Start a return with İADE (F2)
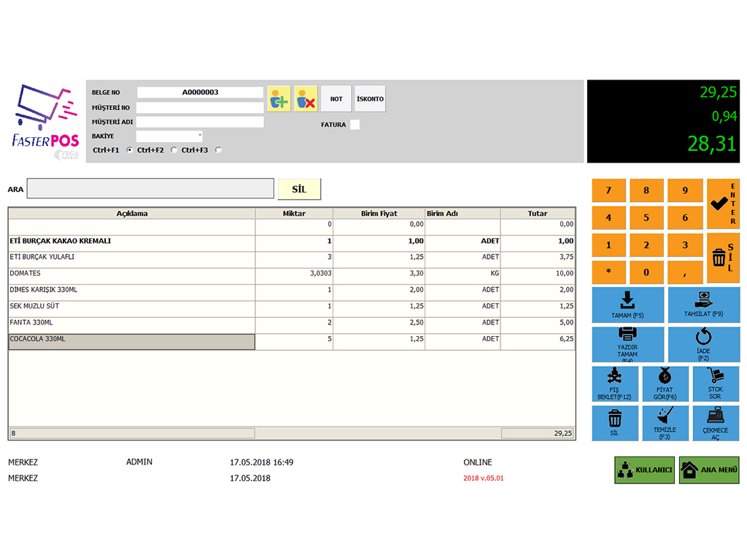 click(x=703, y=345)
